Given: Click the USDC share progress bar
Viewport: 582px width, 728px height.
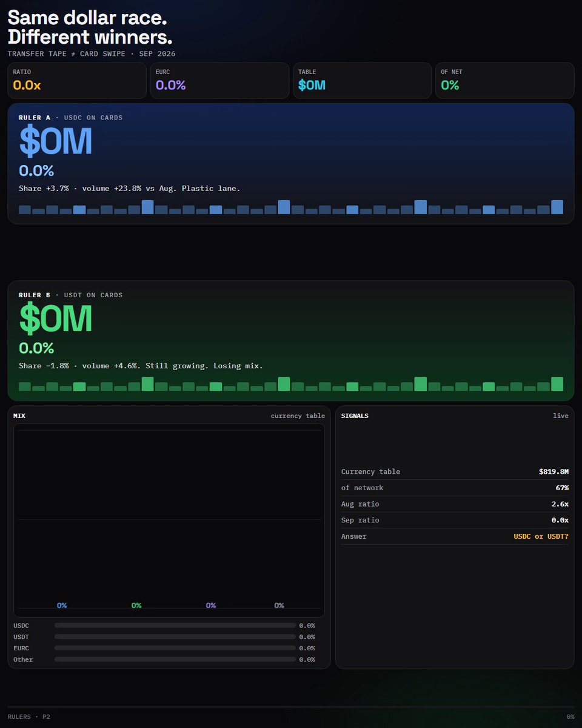Looking at the screenshot, I should 175,625.
